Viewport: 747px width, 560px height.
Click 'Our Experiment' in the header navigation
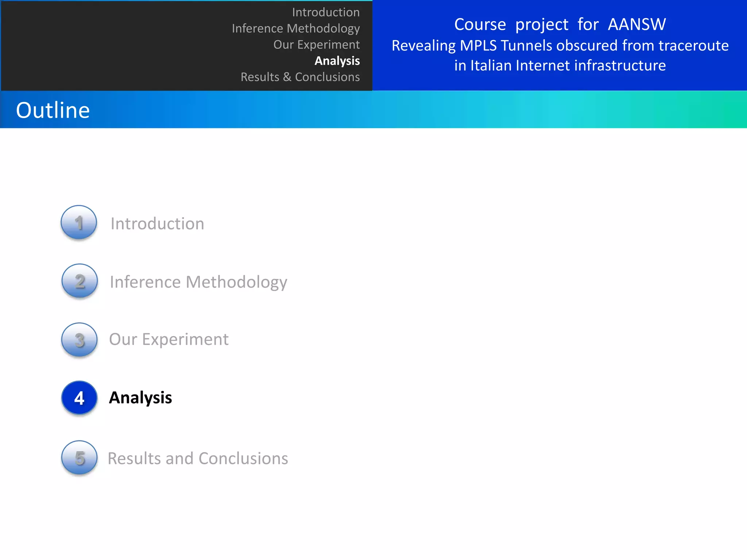317,44
